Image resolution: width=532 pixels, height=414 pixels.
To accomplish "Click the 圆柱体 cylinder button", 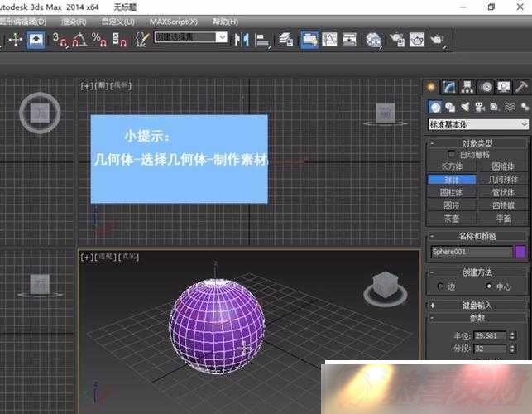I will coord(452,192).
